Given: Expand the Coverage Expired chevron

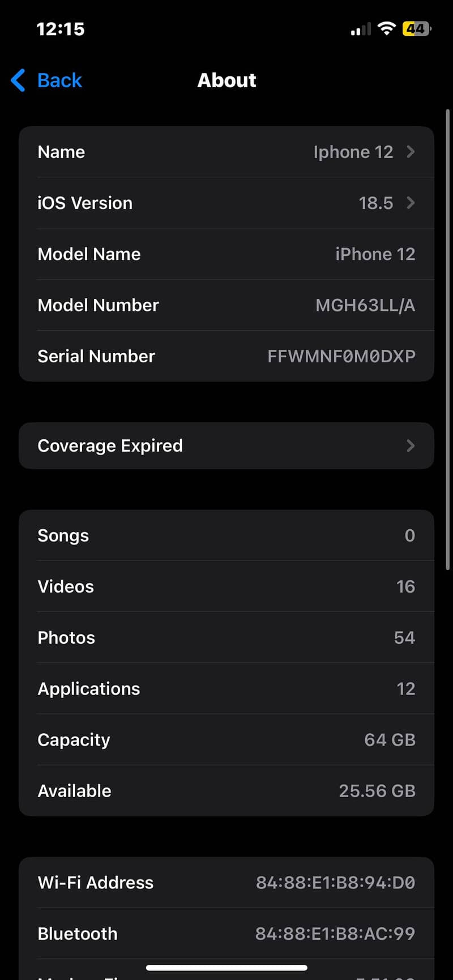Looking at the screenshot, I should 411,446.
